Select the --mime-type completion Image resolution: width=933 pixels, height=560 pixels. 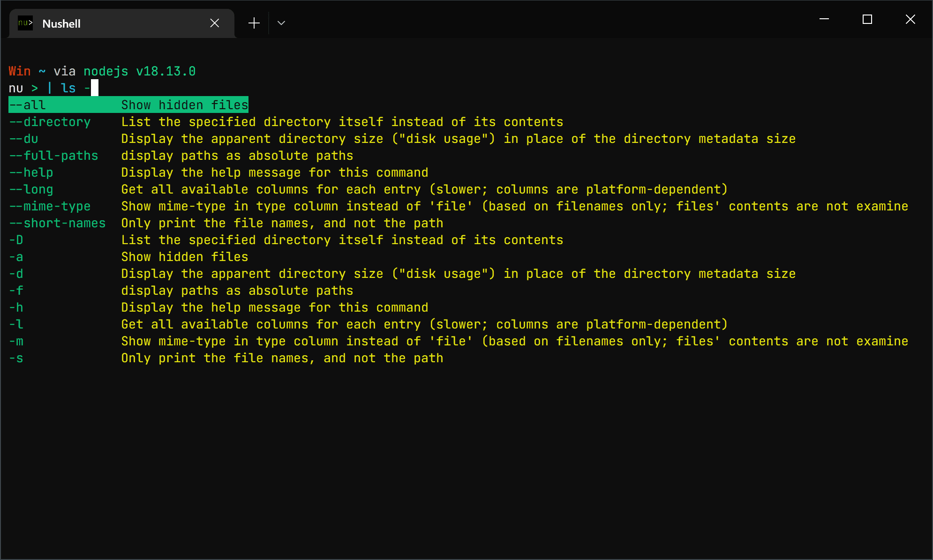pyautogui.click(x=50, y=206)
